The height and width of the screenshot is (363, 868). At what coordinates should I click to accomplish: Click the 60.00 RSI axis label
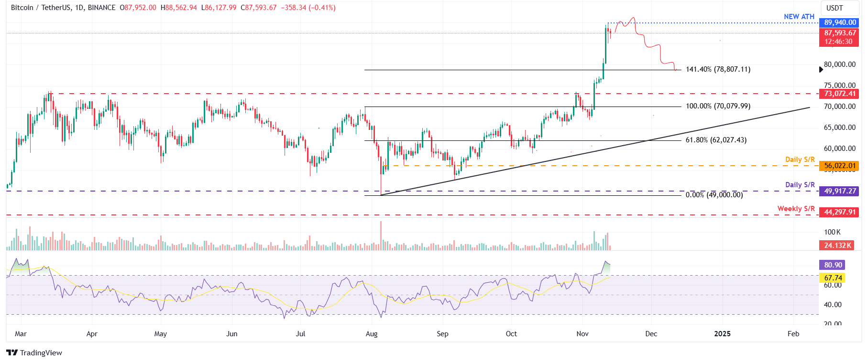(x=833, y=285)
